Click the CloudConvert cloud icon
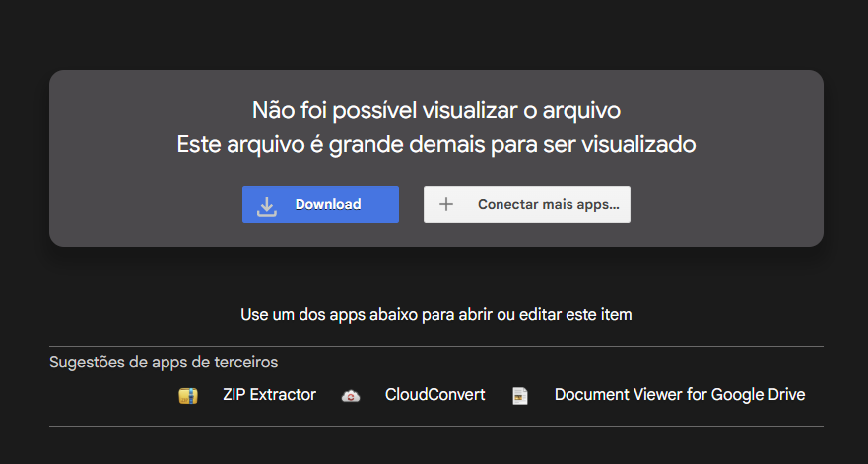Viewport: 868px width, 464px height. (350, 396)
